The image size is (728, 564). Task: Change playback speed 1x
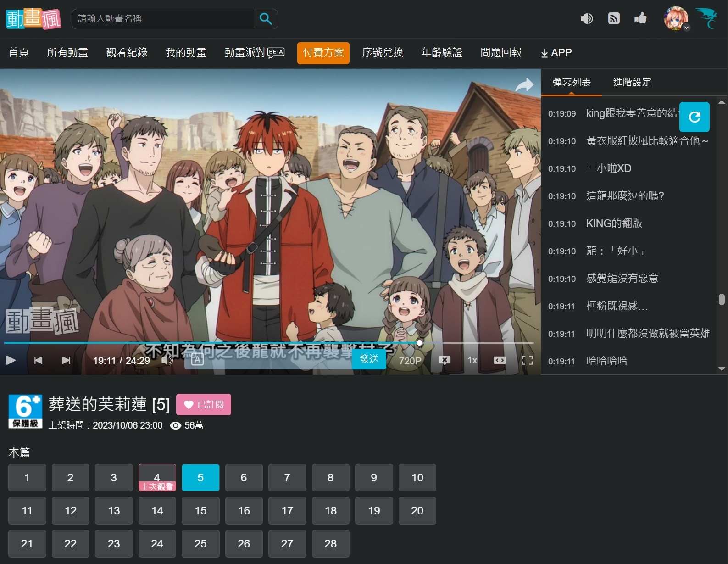472,360
